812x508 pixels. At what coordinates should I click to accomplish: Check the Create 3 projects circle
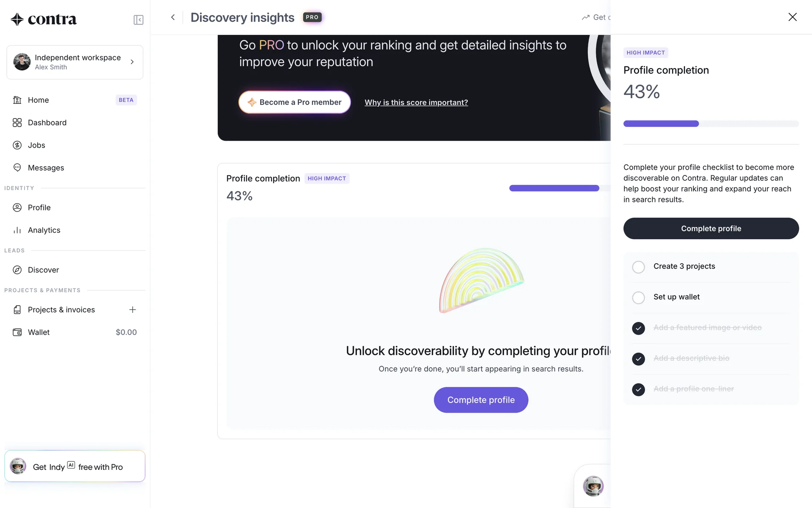point(638,267)
